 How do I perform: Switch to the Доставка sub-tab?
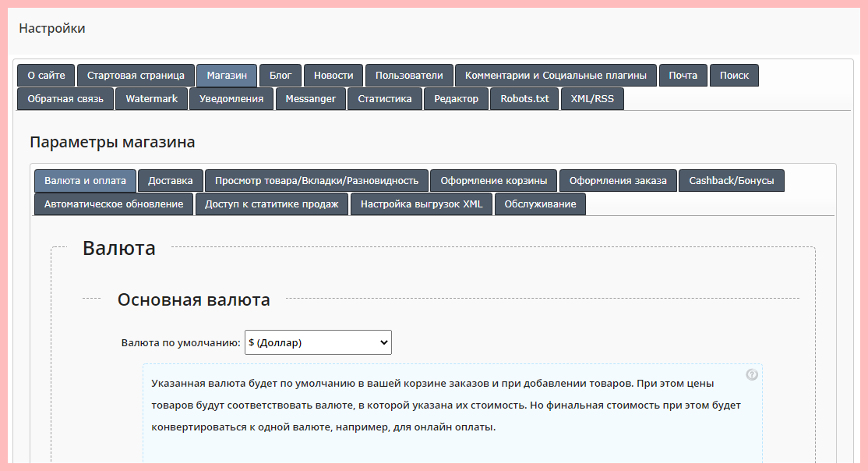coord(171,181)
